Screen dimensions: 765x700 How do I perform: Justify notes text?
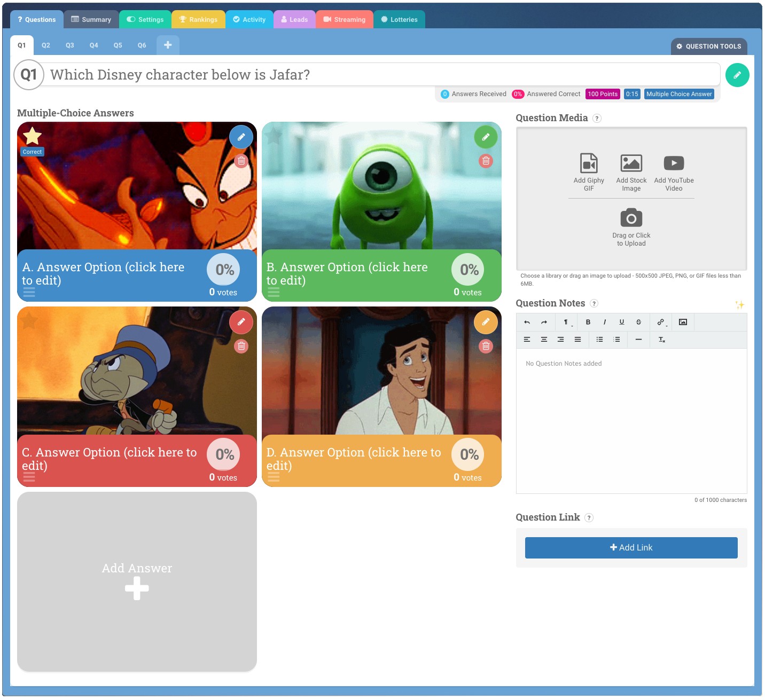(x=577, y=340)
